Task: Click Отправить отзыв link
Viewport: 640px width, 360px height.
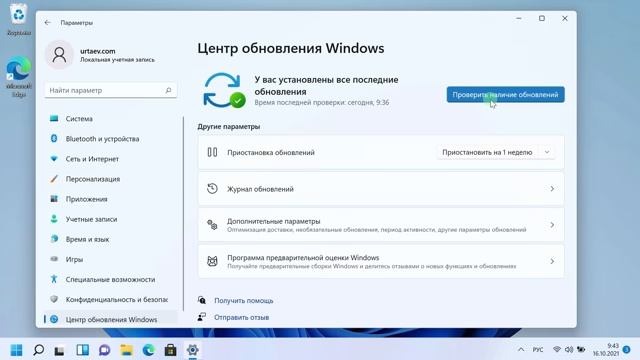Action: tap(242, 317)
